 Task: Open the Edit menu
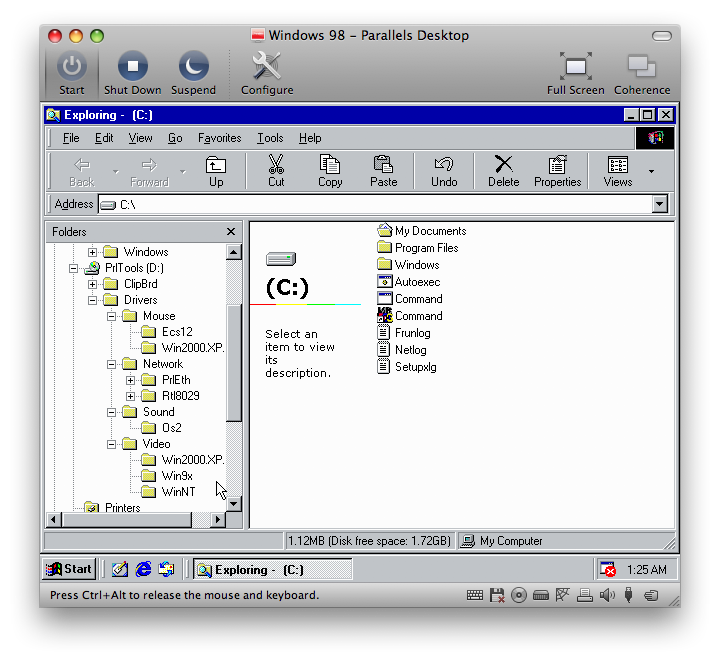[x=104, y=138]
